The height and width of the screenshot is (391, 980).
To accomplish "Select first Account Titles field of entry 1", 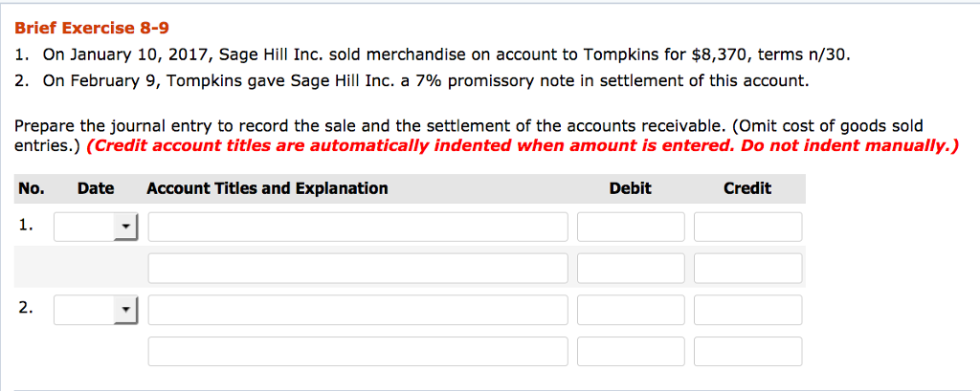I will click(x=358, y=227).
